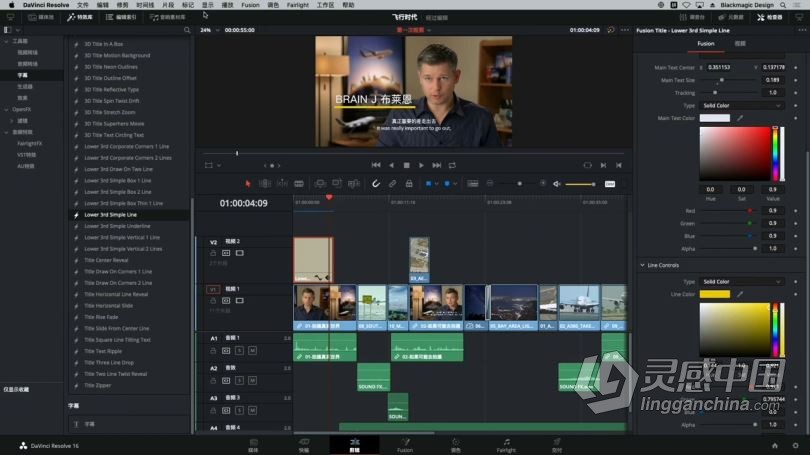Switch to Fusion page in bottom bar
Image resolution: width=810 pixels, height=455 pixels.
pos(405,445)
